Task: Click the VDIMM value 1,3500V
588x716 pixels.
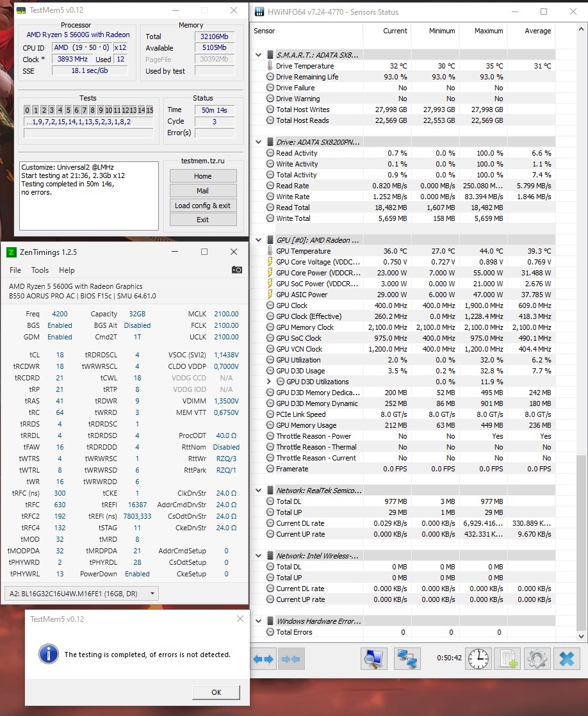Action: (x=226, y=401)
